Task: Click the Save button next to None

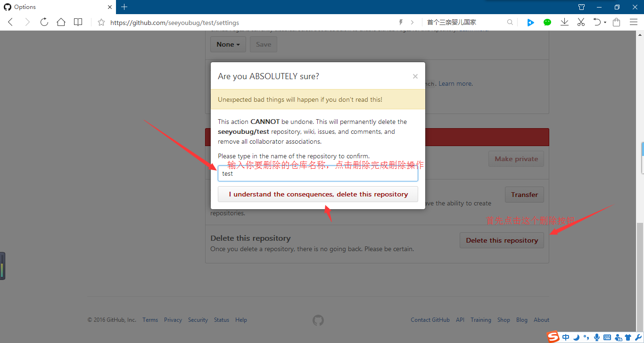Action: coord(264,44)
